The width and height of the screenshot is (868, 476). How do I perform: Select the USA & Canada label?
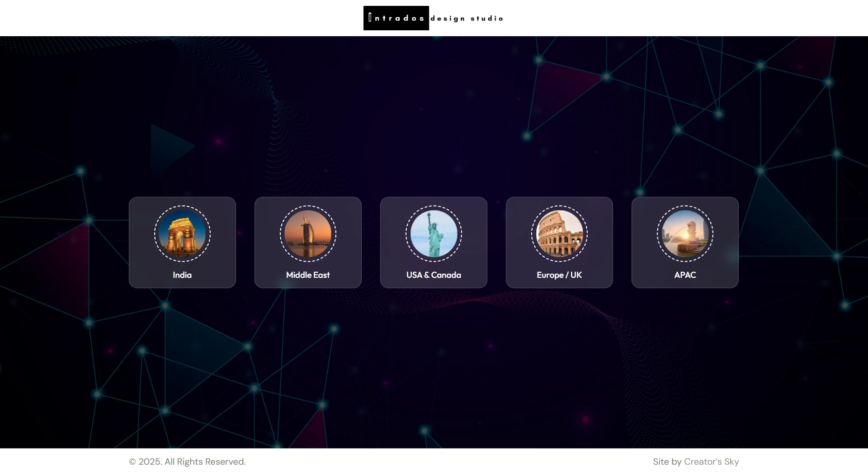coord(434,275)
